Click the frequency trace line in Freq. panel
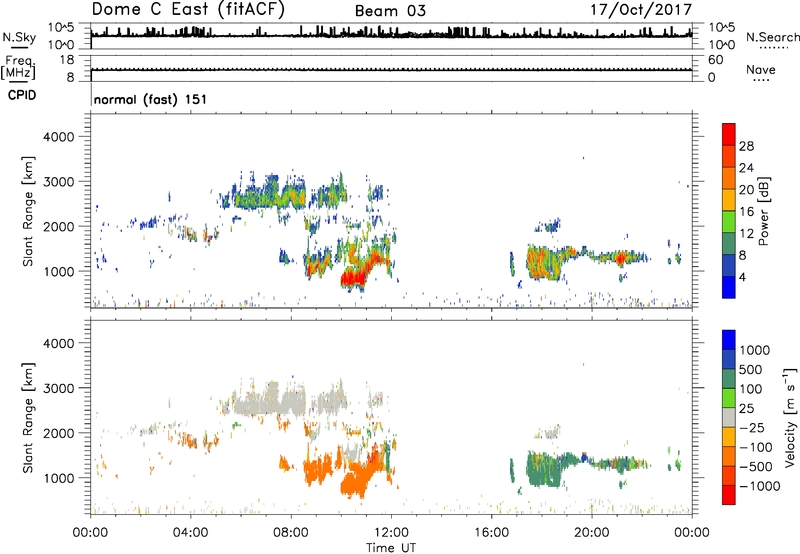This screenshot has width=800, height=554. click(x=391, y=69)
